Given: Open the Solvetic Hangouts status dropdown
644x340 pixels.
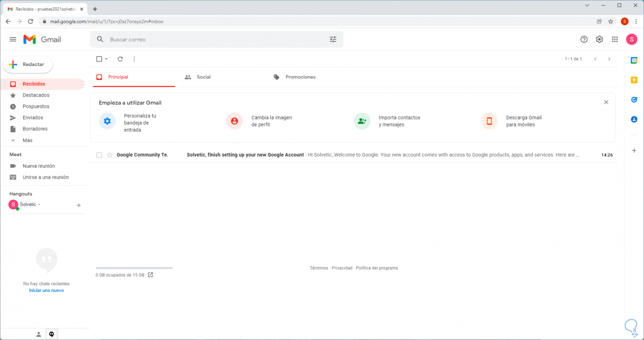Looking at the screenshot, I should coord(39,205).
